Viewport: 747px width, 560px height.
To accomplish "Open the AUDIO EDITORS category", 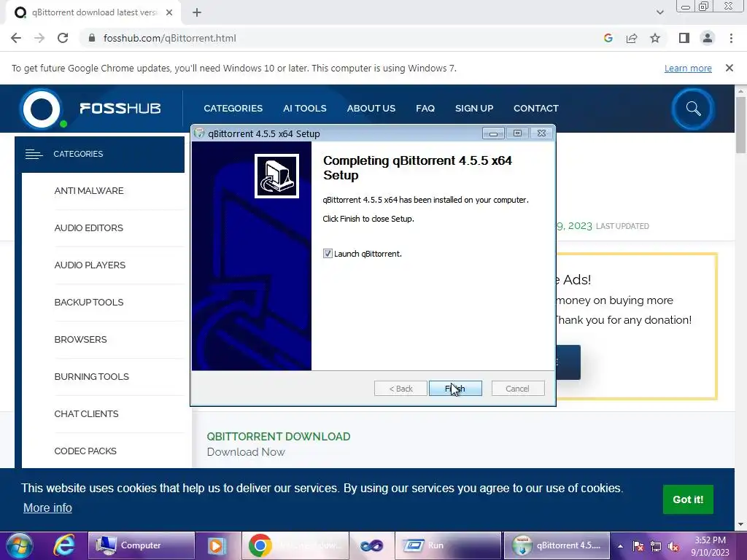I will 88,228.
